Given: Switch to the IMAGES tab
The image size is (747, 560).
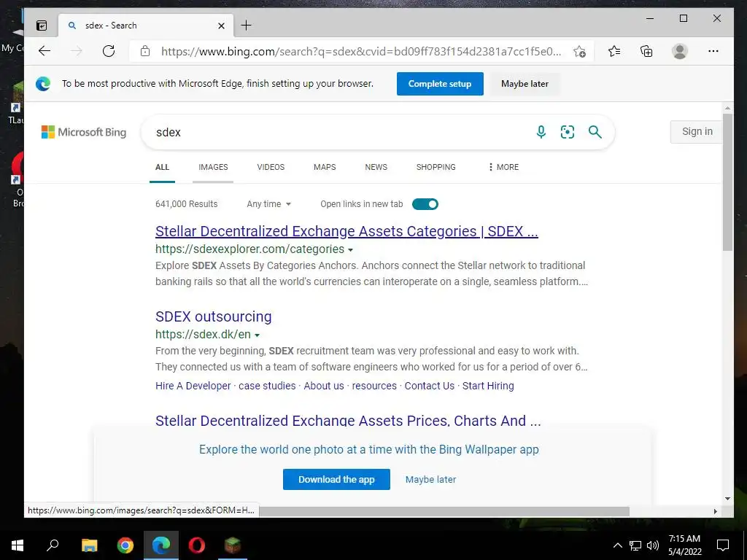Looking at the screenshot, I should tap(213, 167).
